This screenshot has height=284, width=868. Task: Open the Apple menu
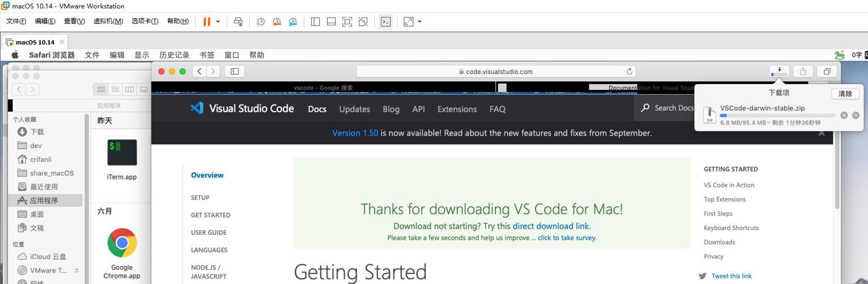point(15,55)
